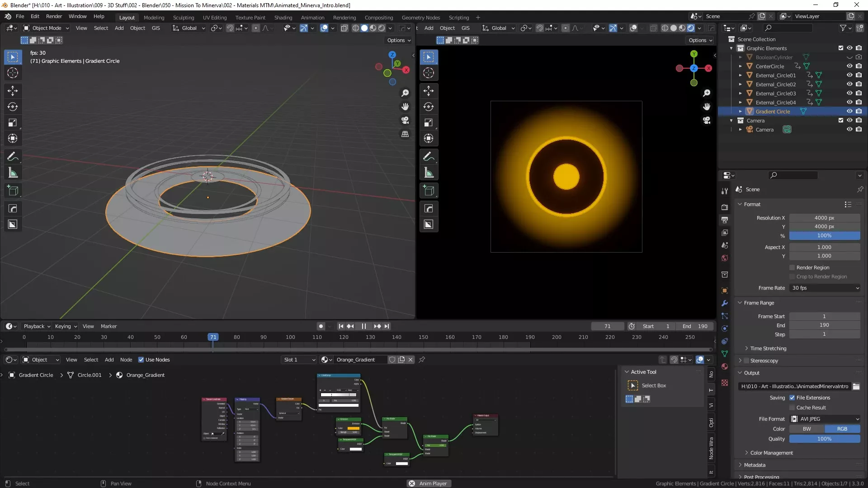Uncheck the Use Nodes checkbox
This screenshot has width=868, height=488.
coord(141,360)
